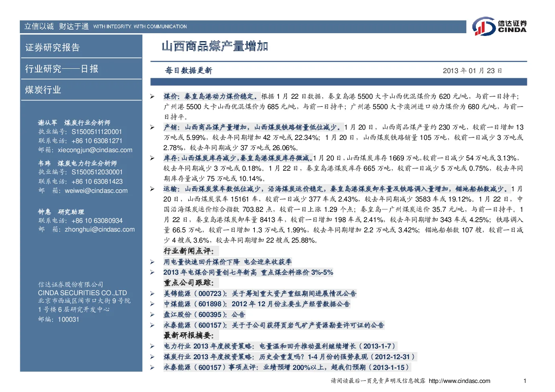This screenshot has width=555, height=392.
Task: Click license number S1500511120001
Action: [x=97, y=132]
